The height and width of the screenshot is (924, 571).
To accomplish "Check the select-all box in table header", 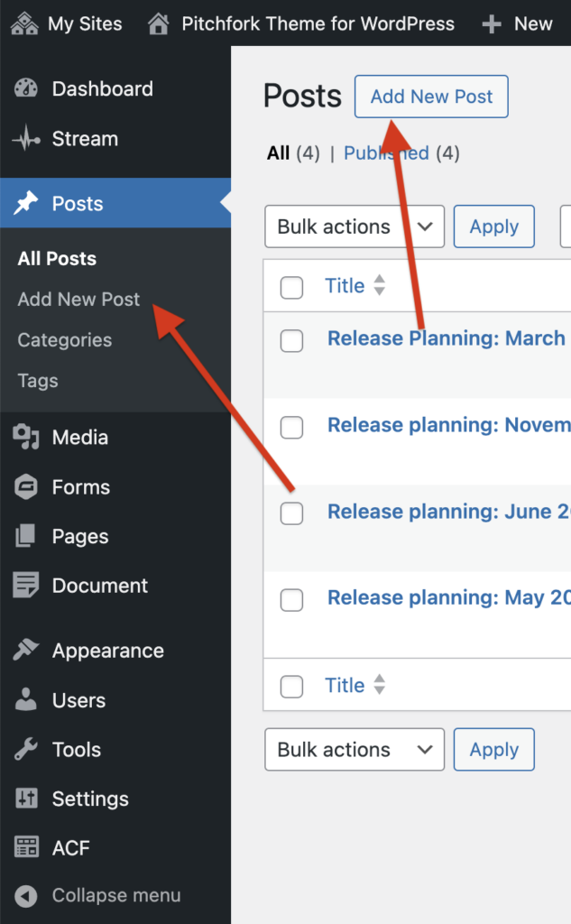I will (x=291, y=288).
